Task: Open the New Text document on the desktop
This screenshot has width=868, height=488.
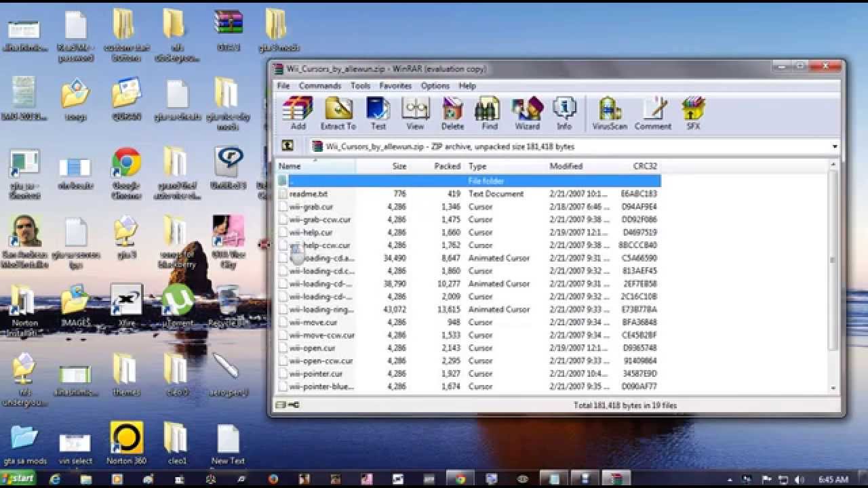Action: 228,444
